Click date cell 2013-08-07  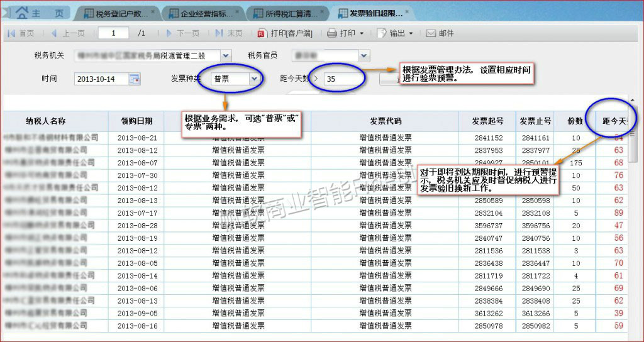137,163
